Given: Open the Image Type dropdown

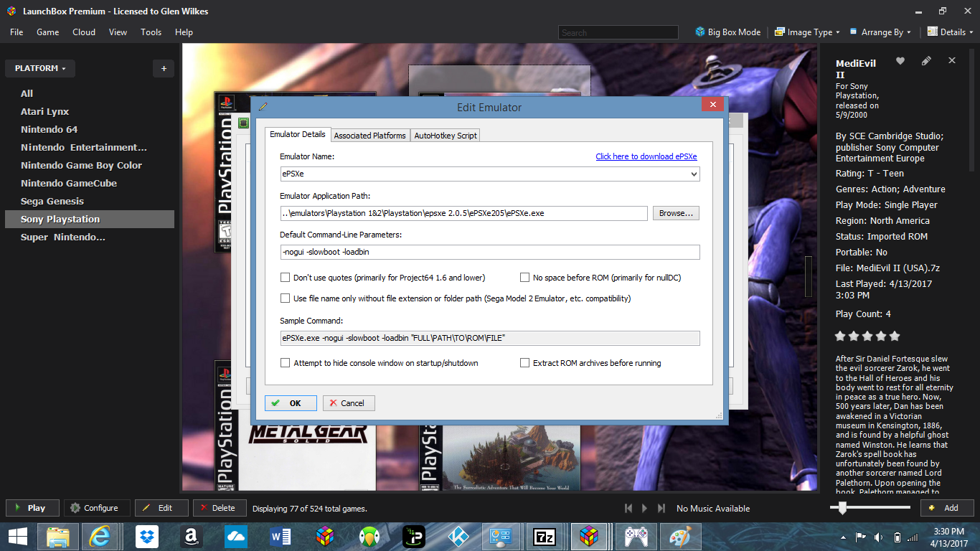Looking at the screenshot, I should pyautogui.click(x=807, y=32).
